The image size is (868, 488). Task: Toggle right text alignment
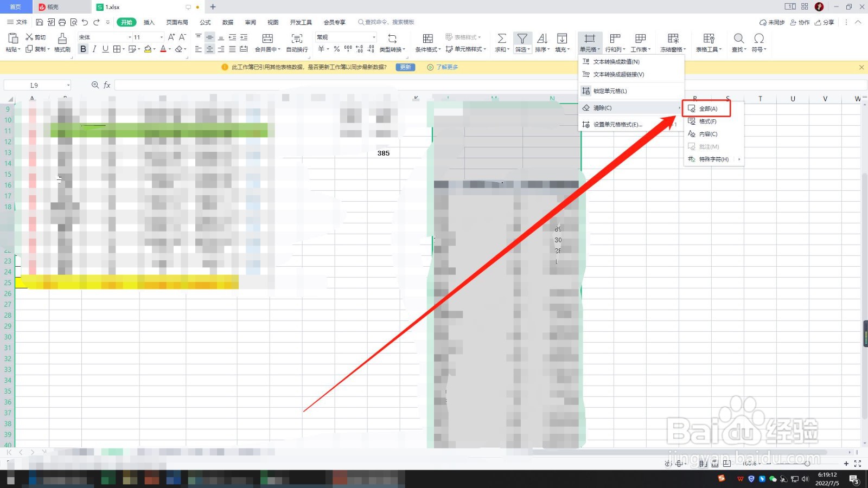click(x=221, y=49)
